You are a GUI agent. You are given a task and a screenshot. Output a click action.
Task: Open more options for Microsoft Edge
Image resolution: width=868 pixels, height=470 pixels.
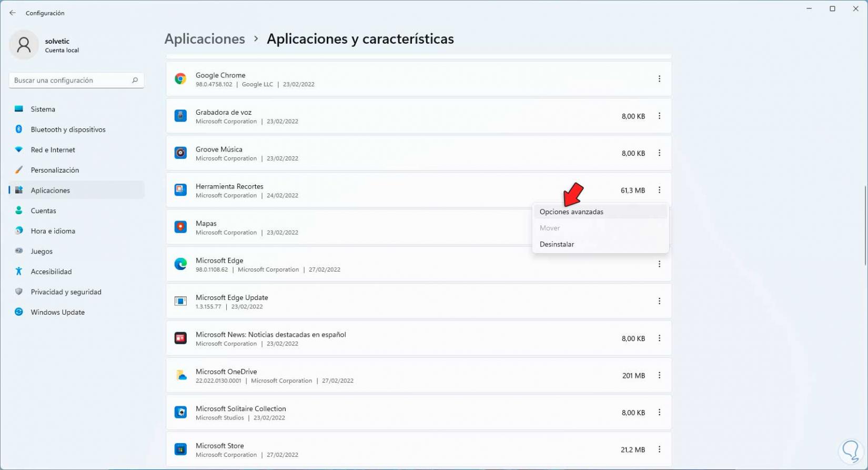point(659,264)
